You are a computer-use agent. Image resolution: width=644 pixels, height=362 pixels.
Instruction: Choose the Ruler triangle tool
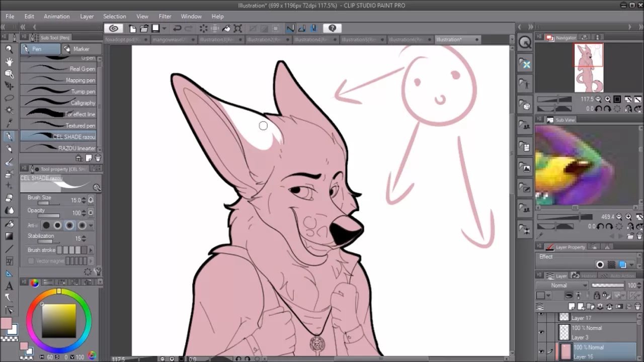(9, 274)
